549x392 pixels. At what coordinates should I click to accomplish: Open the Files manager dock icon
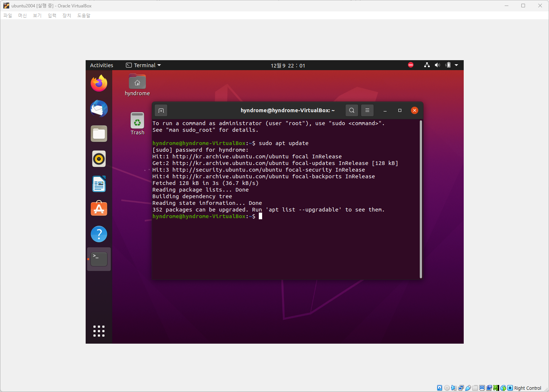tap(99, 134)
